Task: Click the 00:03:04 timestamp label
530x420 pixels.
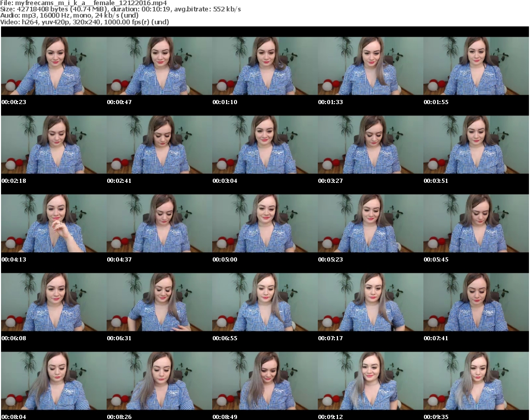Action: pos(225,181)
